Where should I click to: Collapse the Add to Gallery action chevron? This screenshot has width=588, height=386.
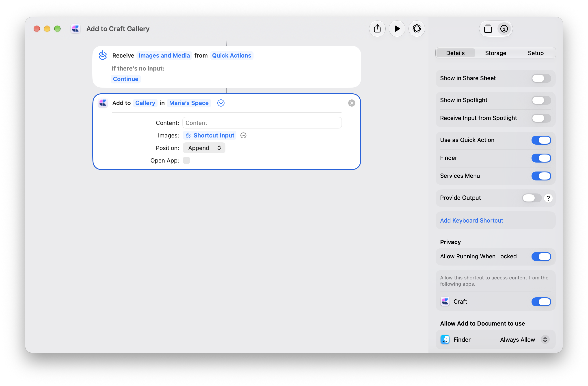(221, 103)
